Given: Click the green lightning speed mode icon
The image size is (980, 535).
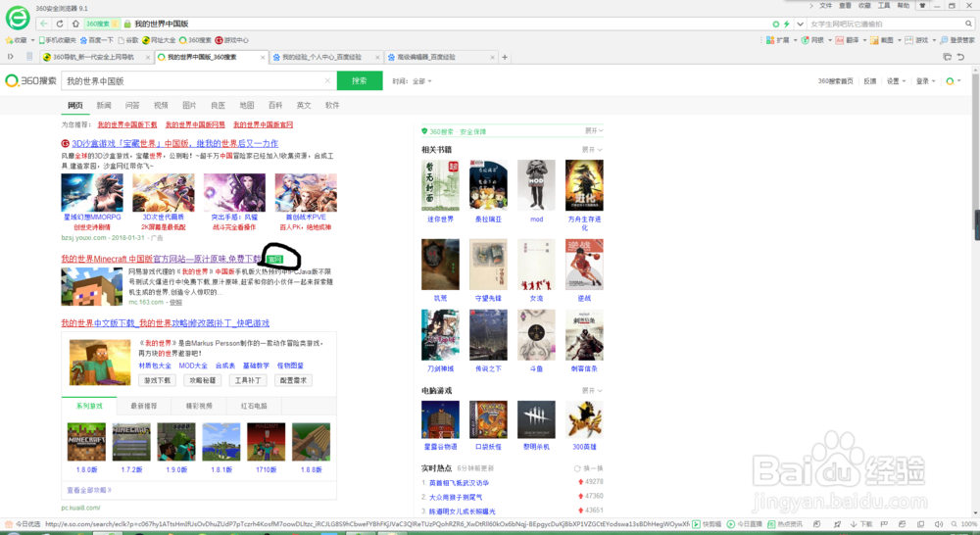Looking at the screenshot, I should (786, 24).
